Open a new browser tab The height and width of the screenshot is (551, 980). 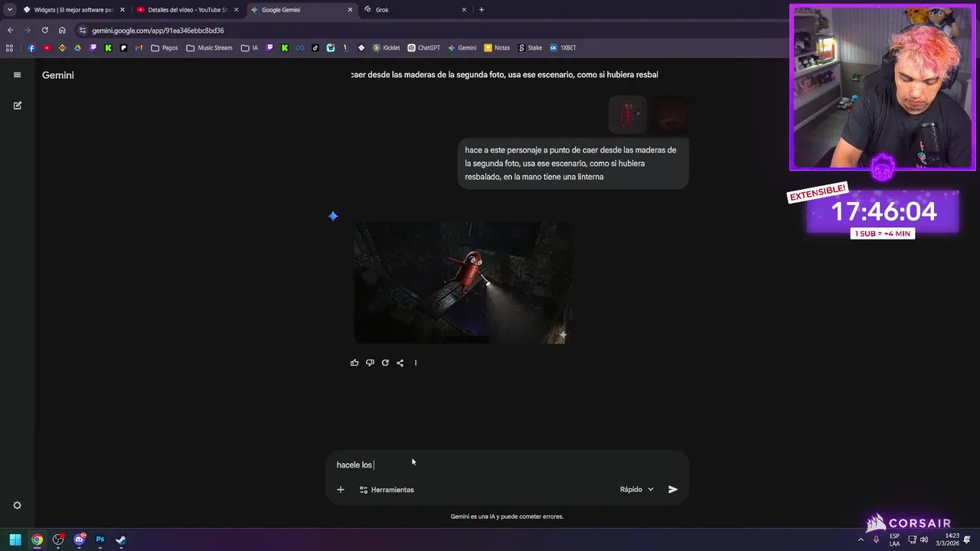(482, 10)
